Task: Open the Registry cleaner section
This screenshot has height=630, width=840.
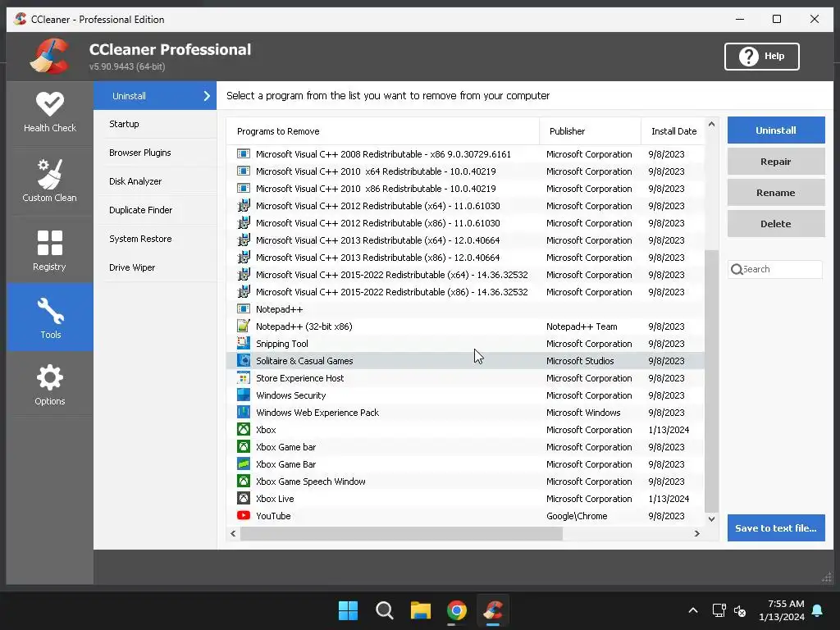Action: (50, 250)
